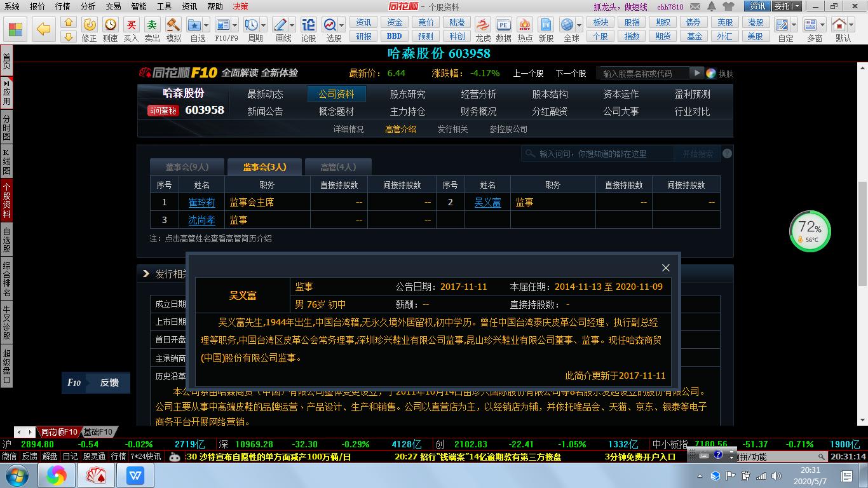This screenshot has height=488, width=868.
Task: Click the 问董秘 red button
Action: pos(163,111)
